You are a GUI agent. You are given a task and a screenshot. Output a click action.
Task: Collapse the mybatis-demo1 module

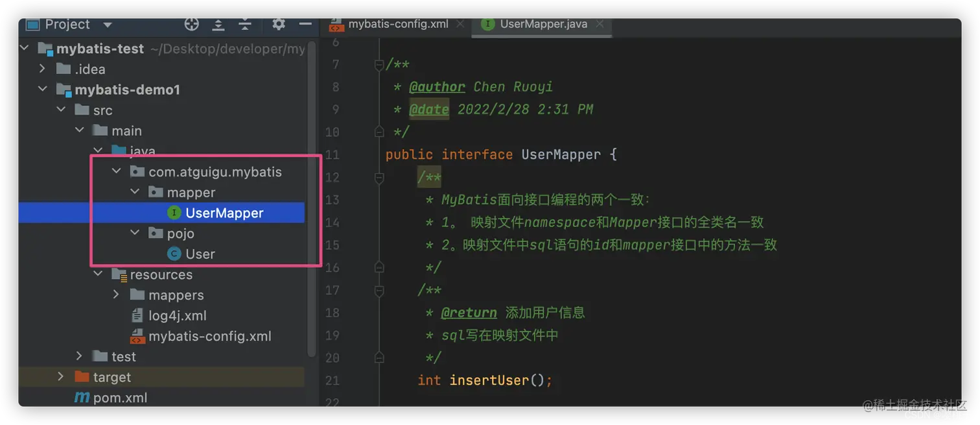(43, 90)
